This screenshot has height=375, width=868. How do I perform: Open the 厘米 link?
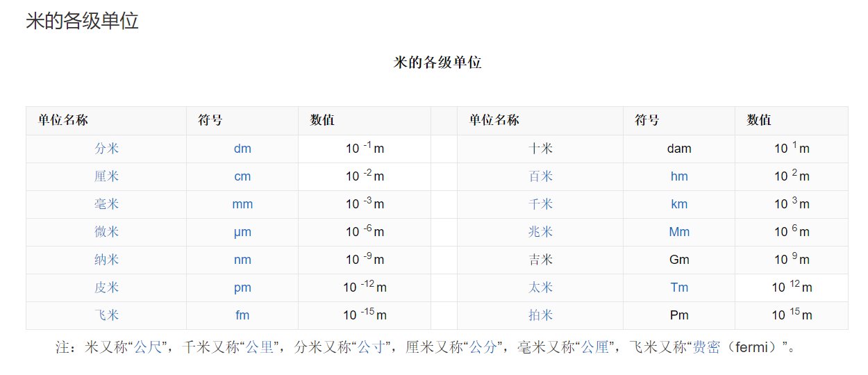(x=106, y=176)
